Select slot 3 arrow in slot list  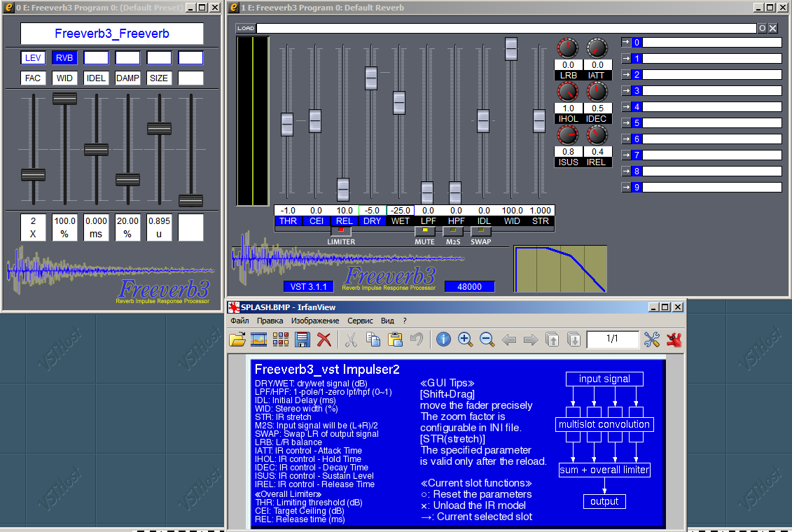(x=626, y=91)
